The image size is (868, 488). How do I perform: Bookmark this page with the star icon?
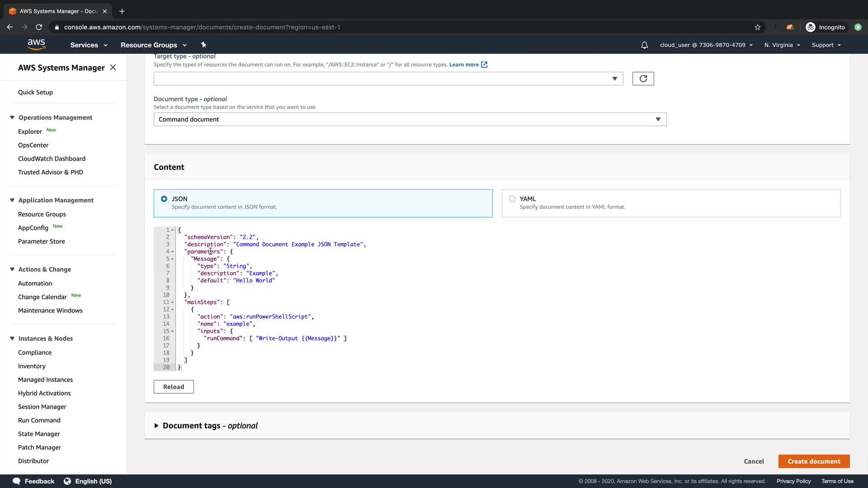point(758,27)
